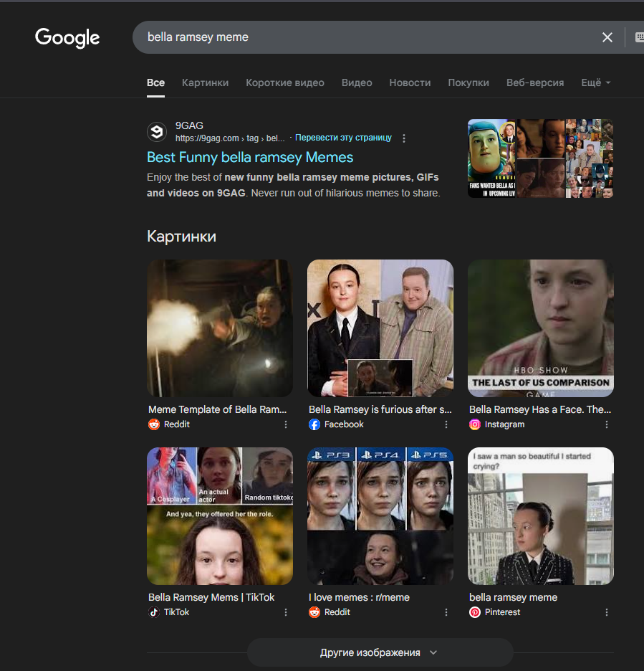Image resolution: width=644 pixels, height=671 pixels.
Task: Open options for the Meme Template image
Action: pyautogui.click(x=286, y=424)
